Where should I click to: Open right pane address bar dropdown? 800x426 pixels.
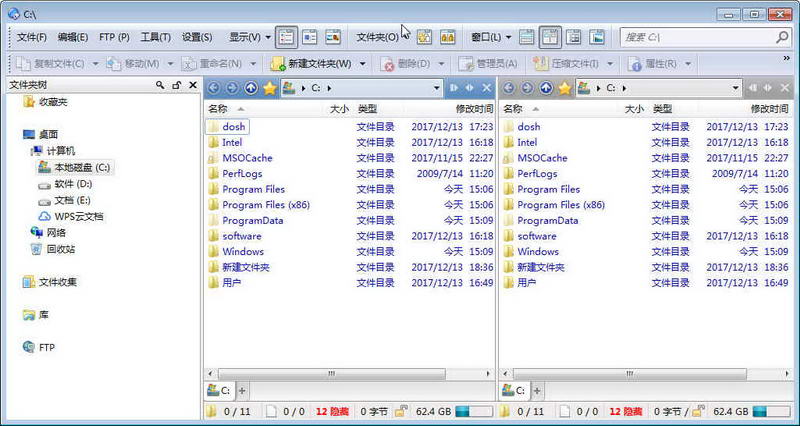735,88
